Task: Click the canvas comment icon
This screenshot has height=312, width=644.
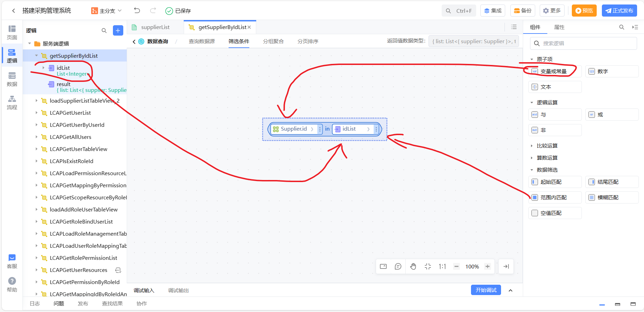Action: click(x=398, y=266)
